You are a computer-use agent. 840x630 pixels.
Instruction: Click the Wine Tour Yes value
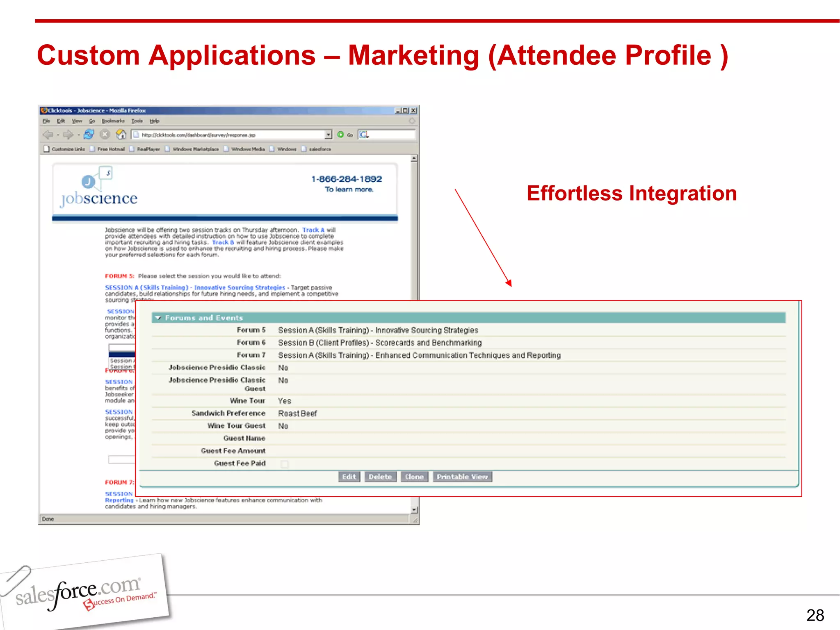pos(284,401)
